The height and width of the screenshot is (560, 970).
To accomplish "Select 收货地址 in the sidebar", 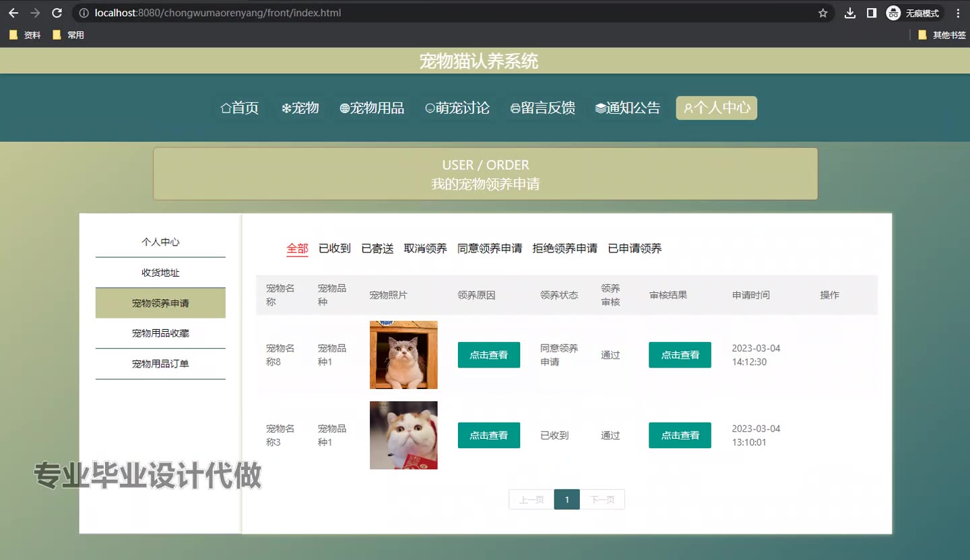I will coord(160,273).
